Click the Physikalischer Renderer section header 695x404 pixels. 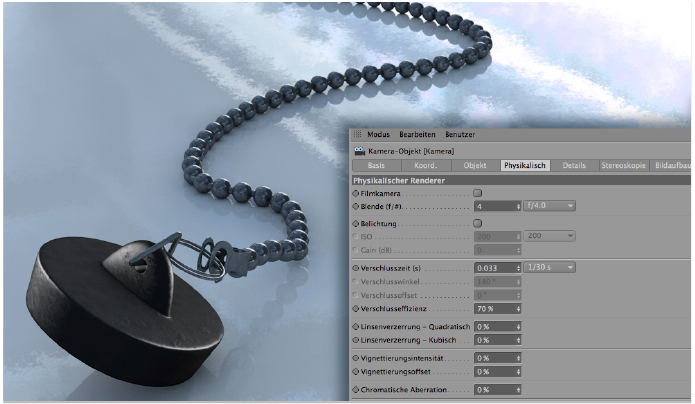point(521,180)
